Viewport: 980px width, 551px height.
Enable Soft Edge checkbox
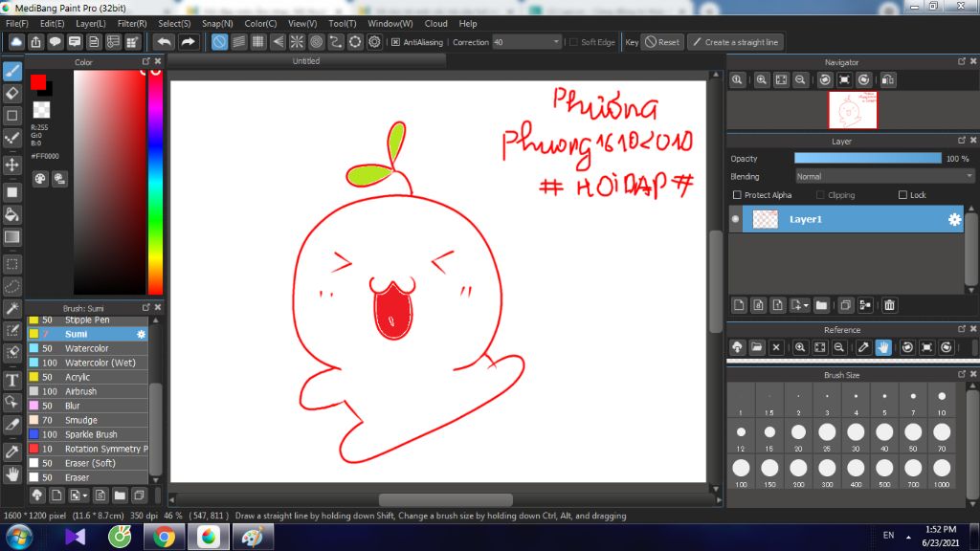[x=574, y=42]
